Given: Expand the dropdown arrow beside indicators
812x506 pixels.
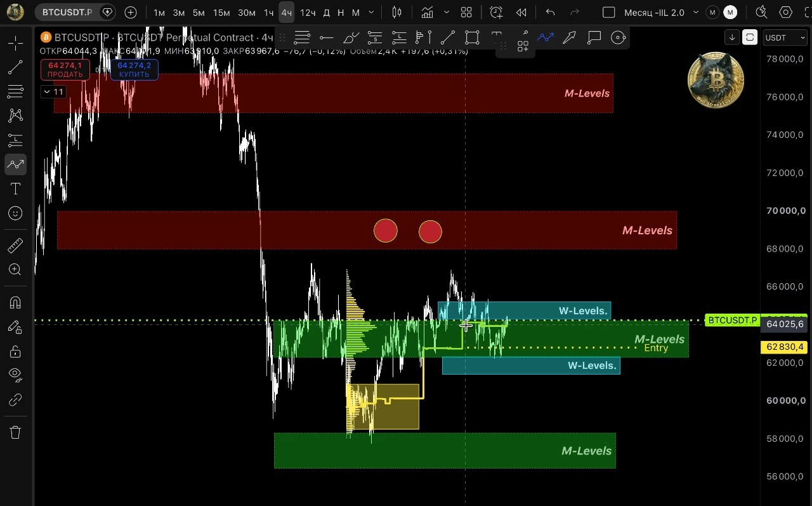Looking at the screenshot, I should pos(447,12).
